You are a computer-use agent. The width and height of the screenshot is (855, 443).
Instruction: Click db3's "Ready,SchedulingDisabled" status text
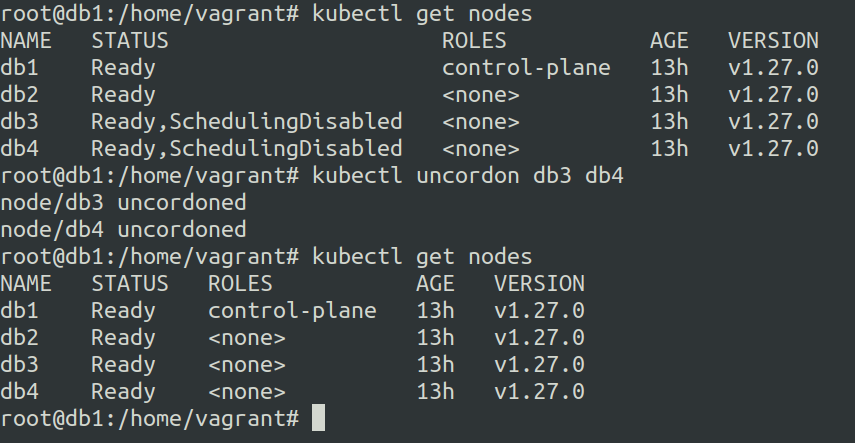coord(246,122)
